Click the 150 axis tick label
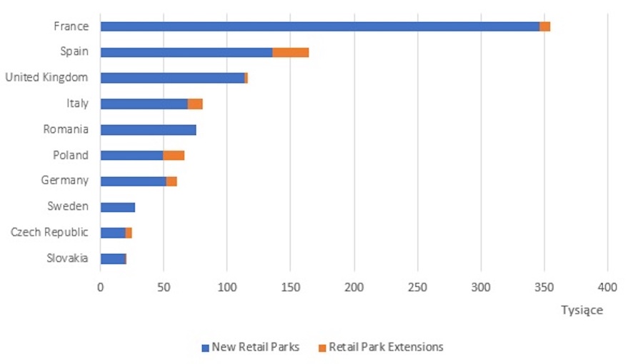Viewport: 643px width, 364px height. pos(291,287)
